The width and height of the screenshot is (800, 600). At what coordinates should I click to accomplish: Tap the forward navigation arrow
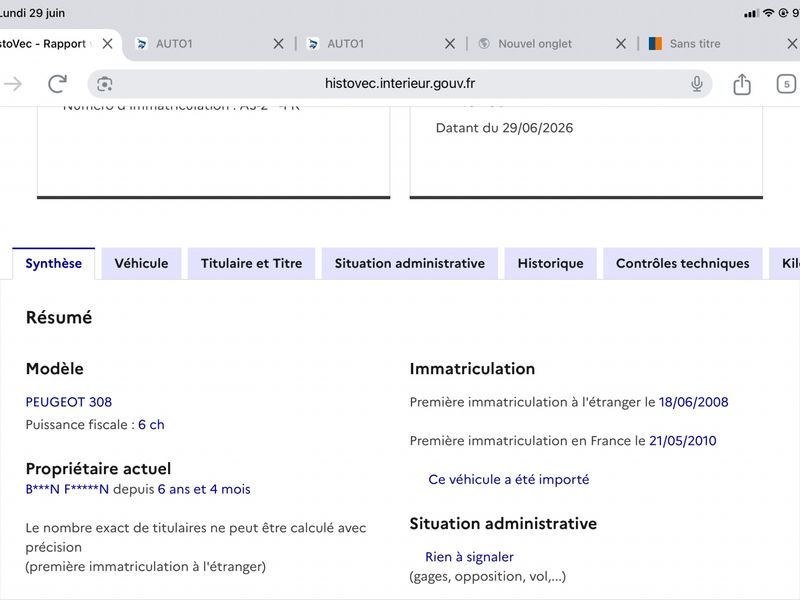(x=13, y=84)
